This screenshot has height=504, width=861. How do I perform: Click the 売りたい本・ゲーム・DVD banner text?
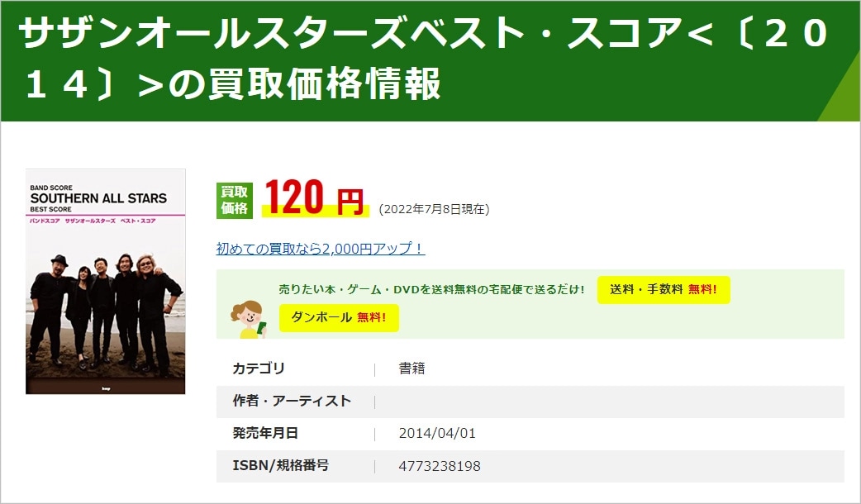[431, 290]
